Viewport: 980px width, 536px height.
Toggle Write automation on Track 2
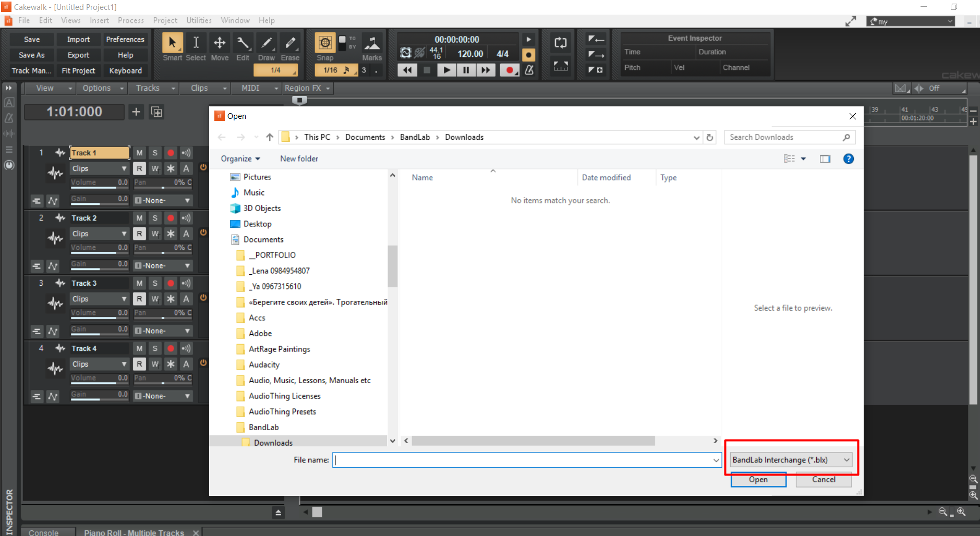pos(155,234)
